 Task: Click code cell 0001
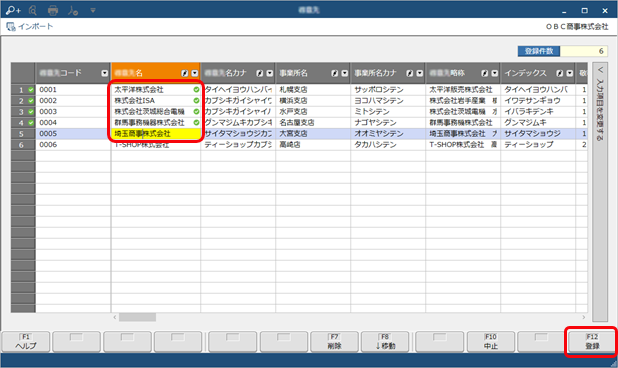click(73, 90)
